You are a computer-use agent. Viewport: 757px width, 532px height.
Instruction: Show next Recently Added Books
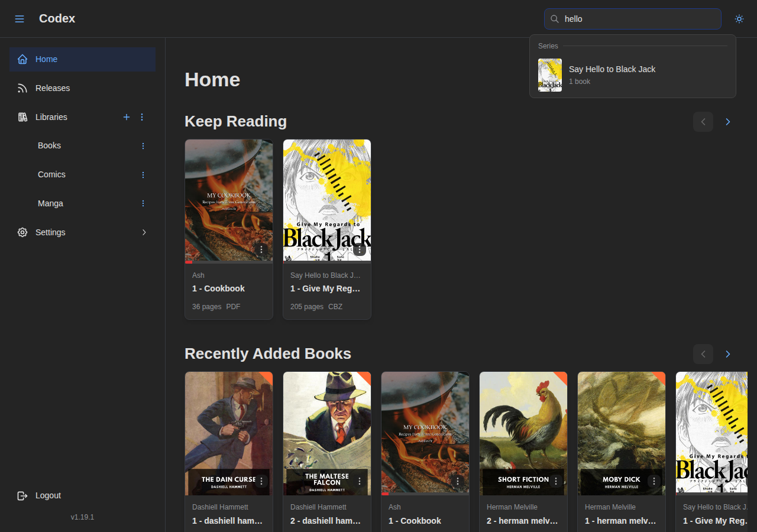(x=728, y=354)
